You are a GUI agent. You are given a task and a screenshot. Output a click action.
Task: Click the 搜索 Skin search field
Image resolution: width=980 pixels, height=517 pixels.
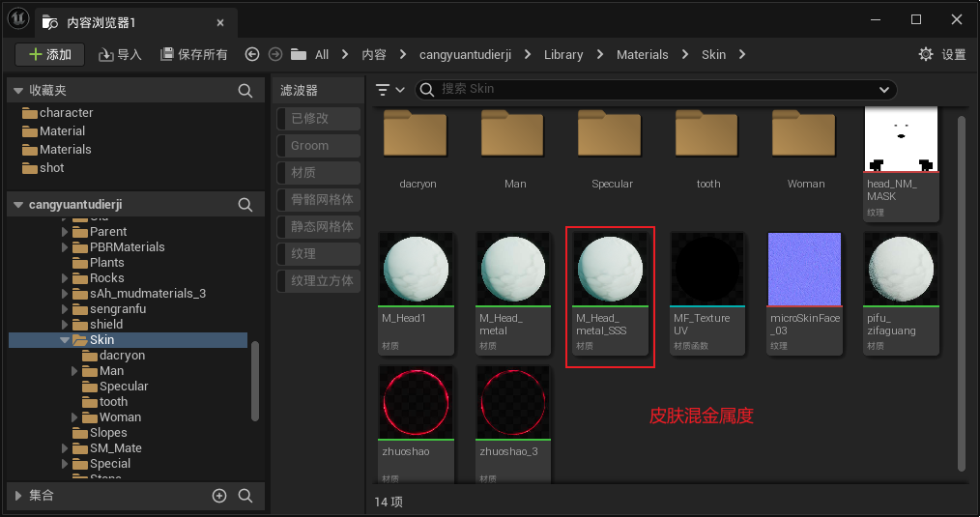pos(648,90)
